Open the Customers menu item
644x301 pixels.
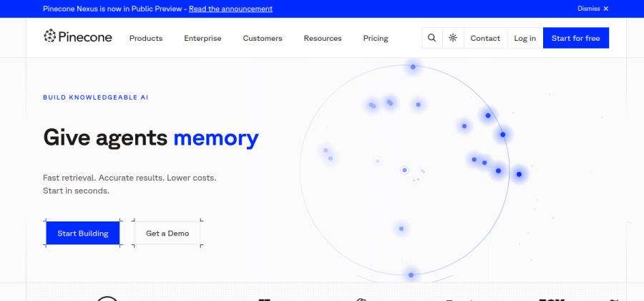coord(263,38)
